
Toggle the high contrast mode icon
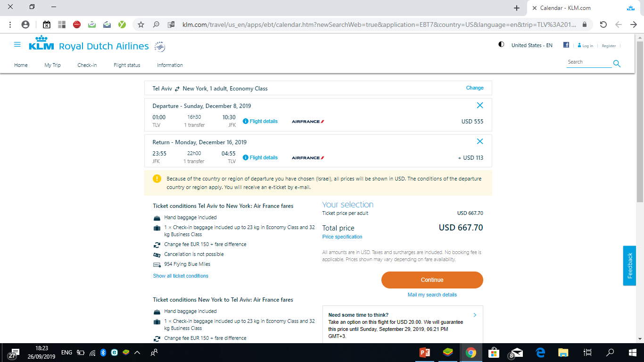click(x=501, y=45)
